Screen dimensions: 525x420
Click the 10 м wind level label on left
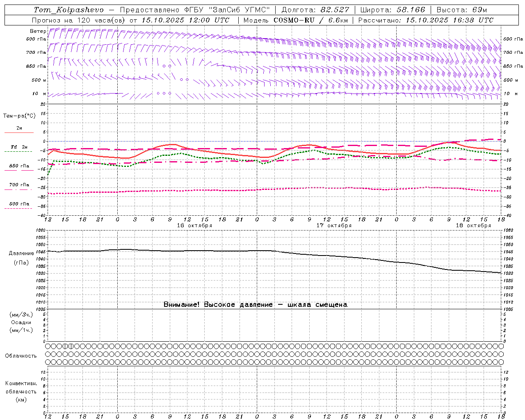click(39, 94)
